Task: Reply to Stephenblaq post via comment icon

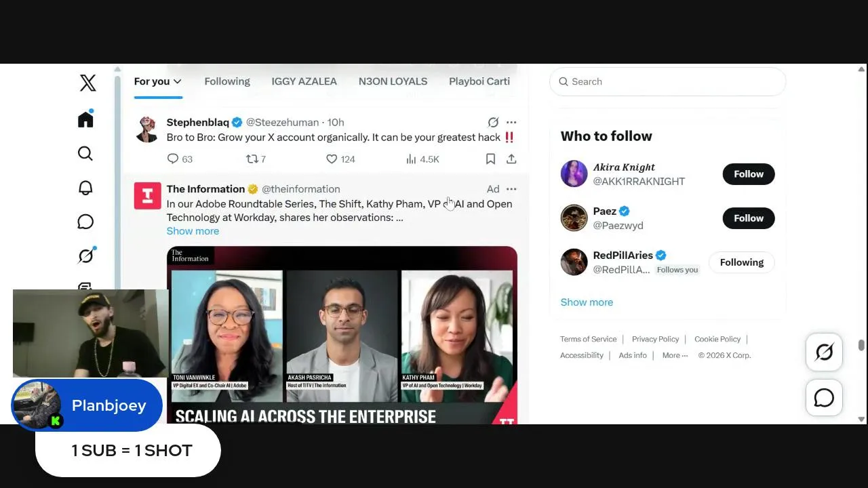Action: point(173,159)
